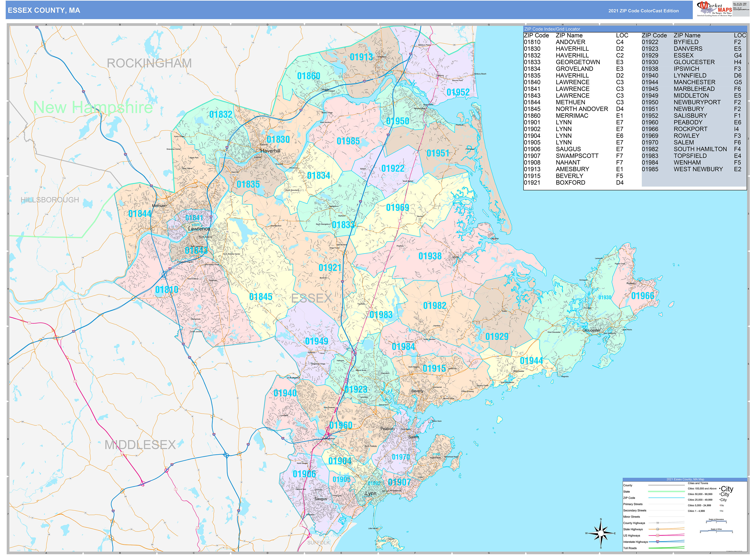Click the Haverhill city label on the map
Image resolution: width=756 pixels, height=555 pixels.
click(271, 151)
